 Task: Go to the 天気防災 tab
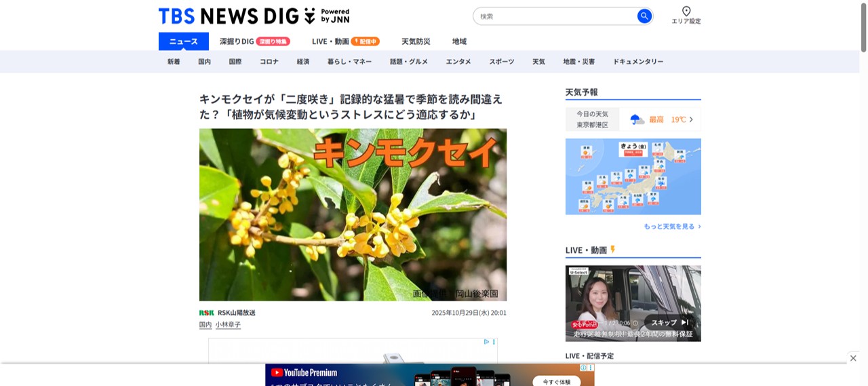pyautogui.click(x=416, y=41)
